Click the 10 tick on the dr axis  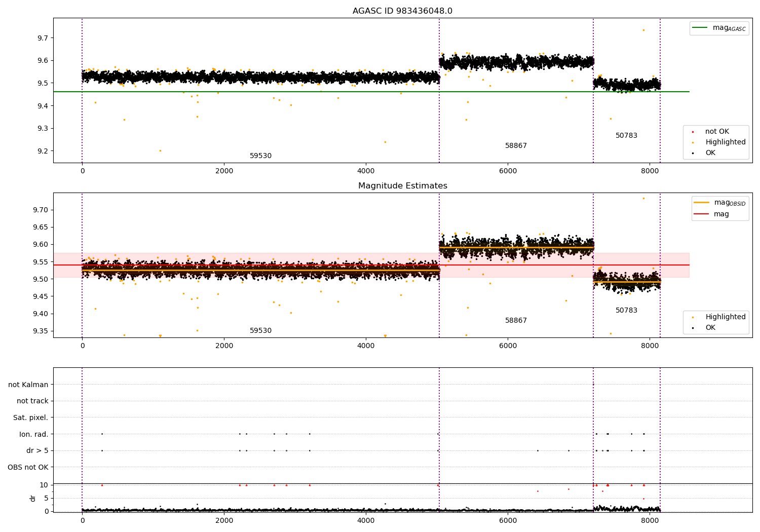point(44,485)
